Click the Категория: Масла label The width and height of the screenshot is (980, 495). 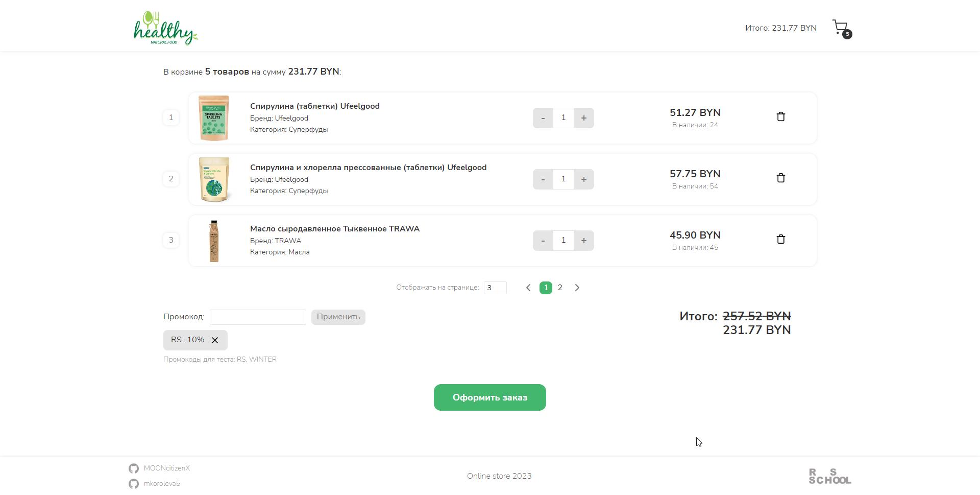click(280, 252)
